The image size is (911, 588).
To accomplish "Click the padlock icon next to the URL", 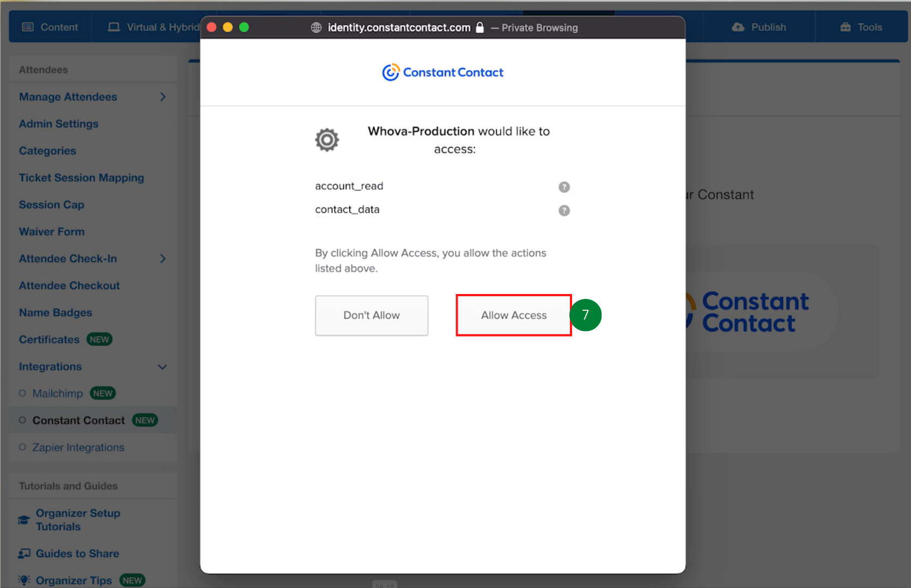I will (479, 27).
